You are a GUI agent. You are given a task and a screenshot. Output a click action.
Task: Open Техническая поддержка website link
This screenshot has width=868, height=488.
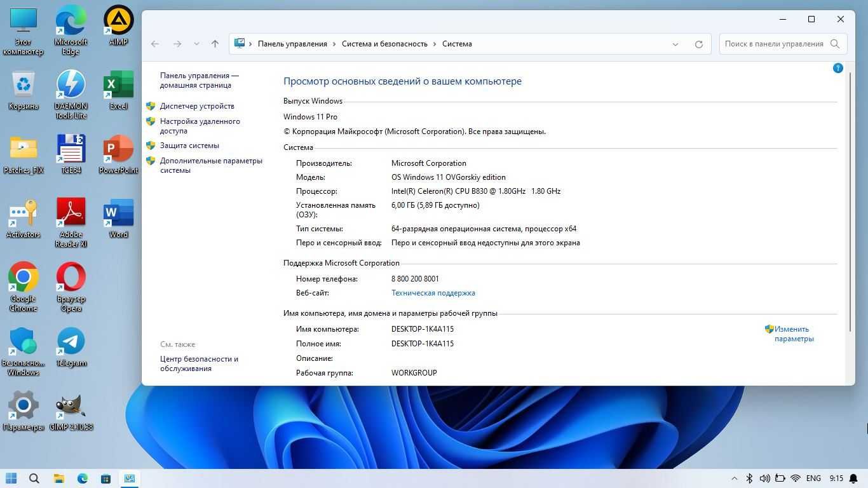coord(433,293)
